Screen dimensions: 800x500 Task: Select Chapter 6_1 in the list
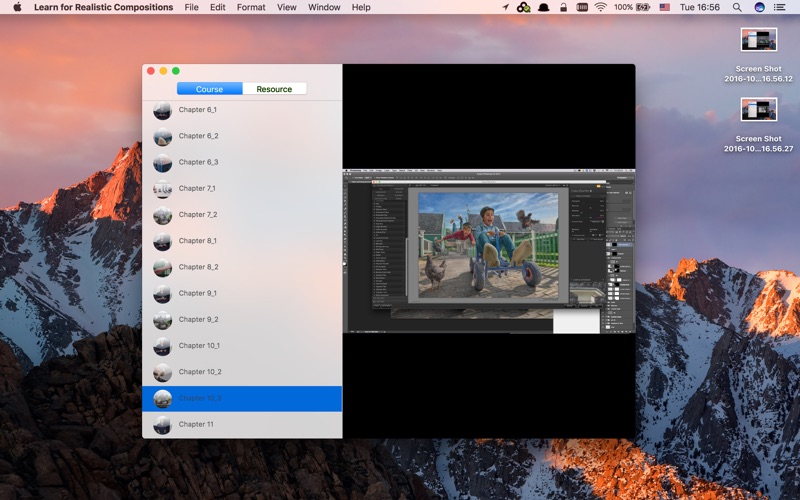(242, 110)
